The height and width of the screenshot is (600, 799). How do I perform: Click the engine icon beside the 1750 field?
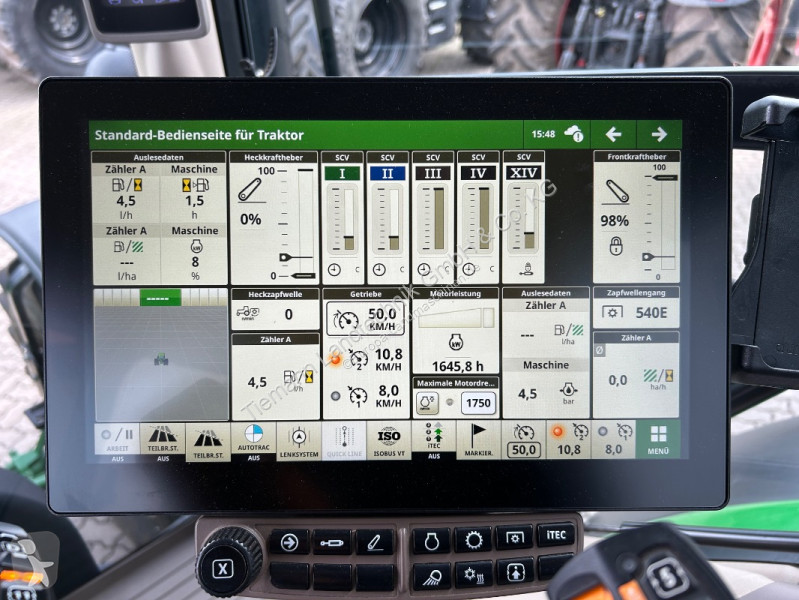(427, 403)
